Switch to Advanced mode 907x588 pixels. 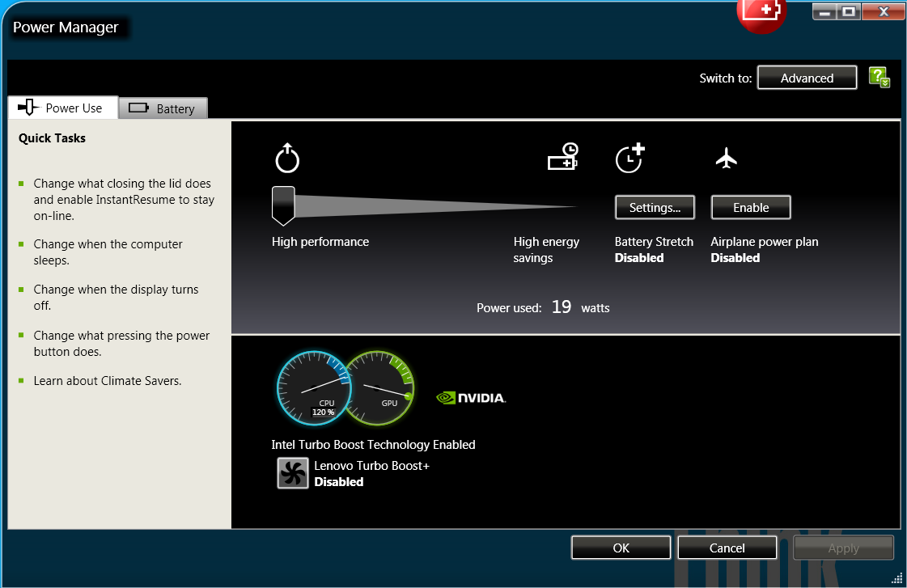point(807,78)
